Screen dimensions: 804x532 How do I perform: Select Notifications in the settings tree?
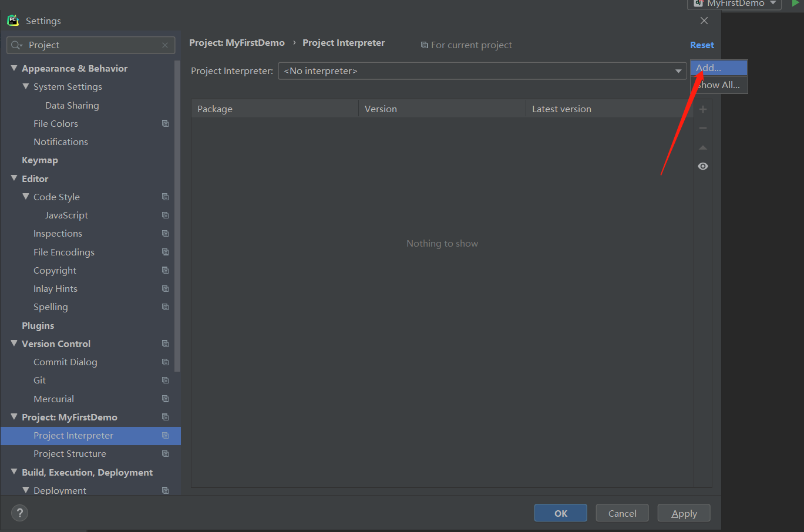point(60,142)
